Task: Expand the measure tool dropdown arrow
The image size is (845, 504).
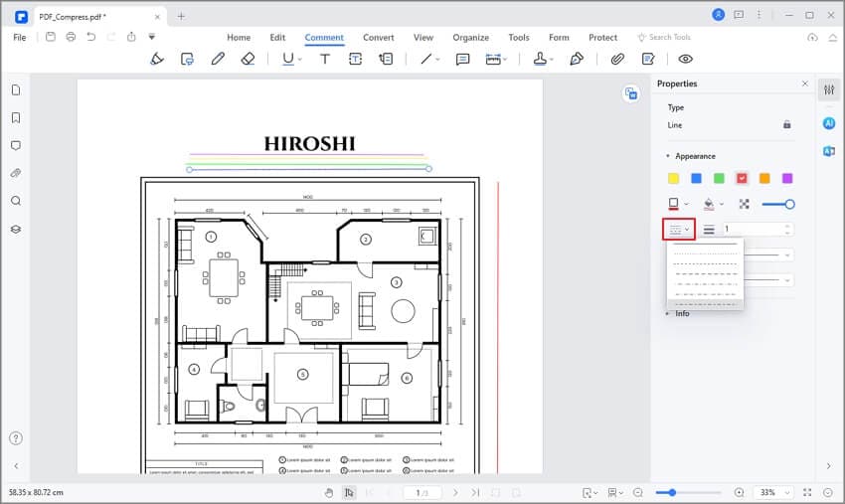Action: (x=505, y=60)
